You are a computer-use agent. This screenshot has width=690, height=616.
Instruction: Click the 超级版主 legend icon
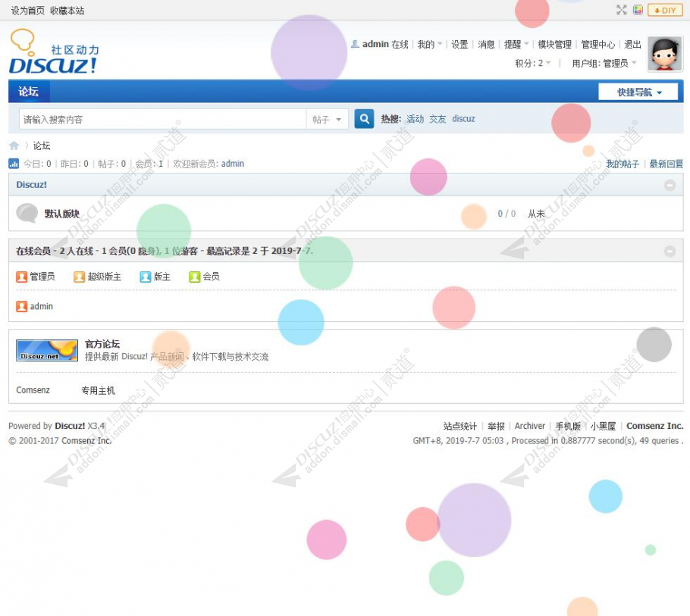click(79, 277)
